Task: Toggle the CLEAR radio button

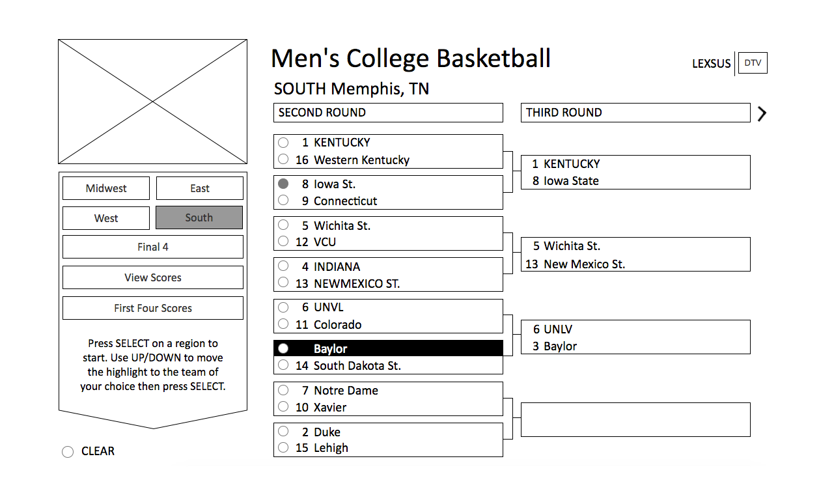Action: click(68, 452)
